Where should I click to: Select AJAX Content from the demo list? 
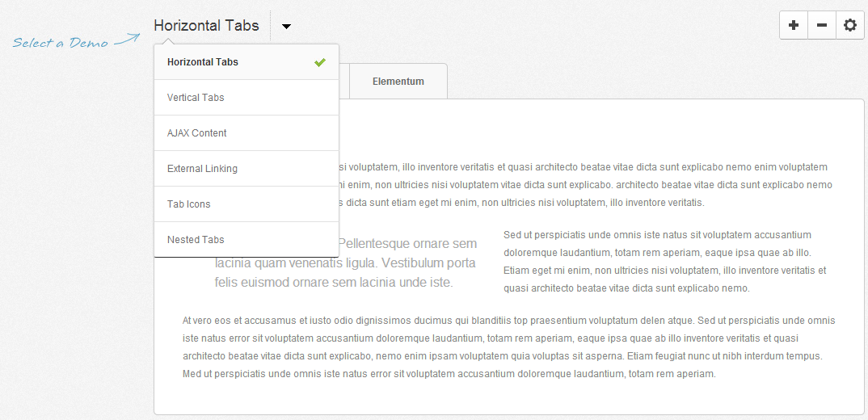click(x=197, y=133)
